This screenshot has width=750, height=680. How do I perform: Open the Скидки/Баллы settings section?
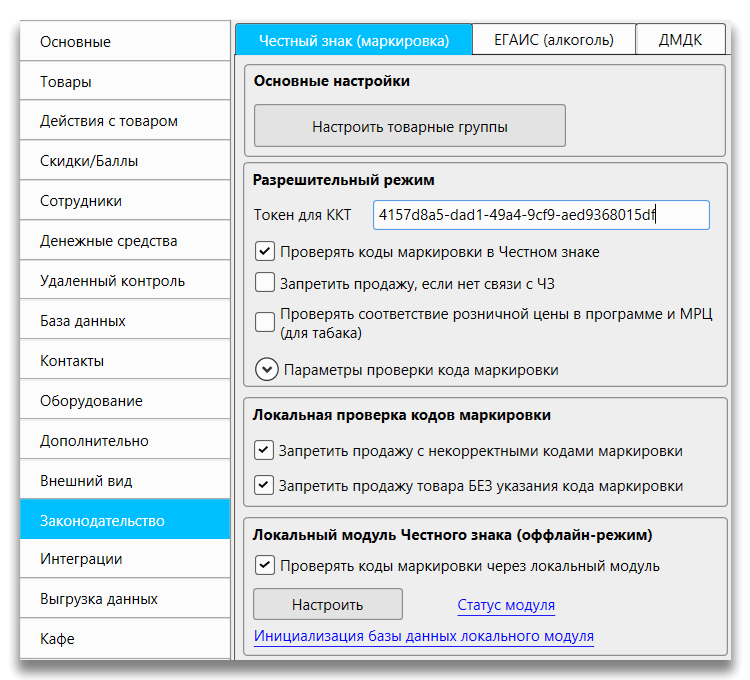pyautogui.click(x=125, y=161)
